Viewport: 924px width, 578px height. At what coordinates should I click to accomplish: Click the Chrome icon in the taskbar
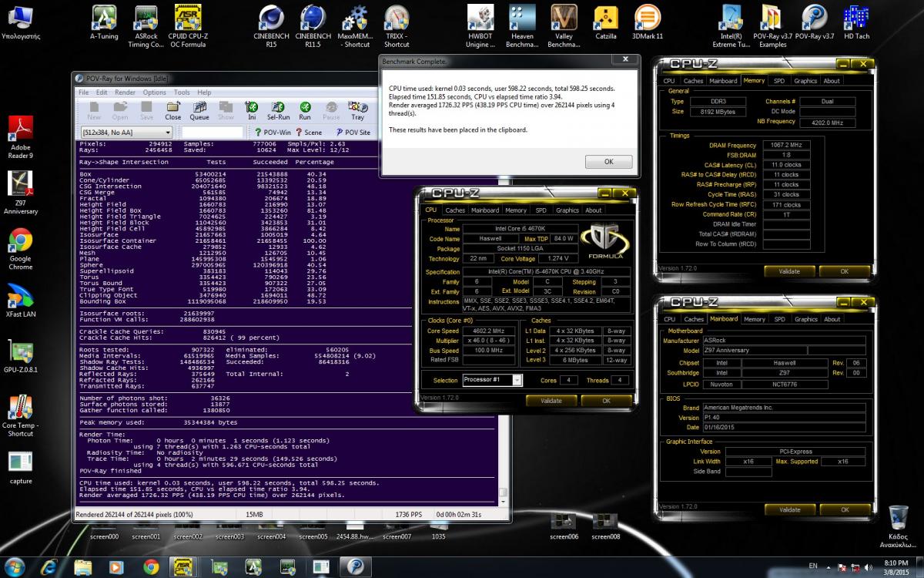(151, 566)
